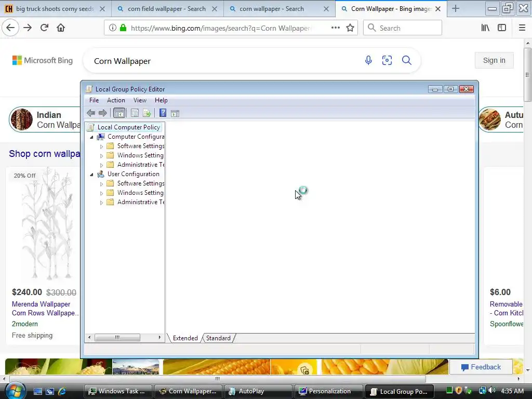This screenshot has width=532, height=399.
Task: Go to Firefox home page icon
Action: pyautogui.click(x=61, y=28)
